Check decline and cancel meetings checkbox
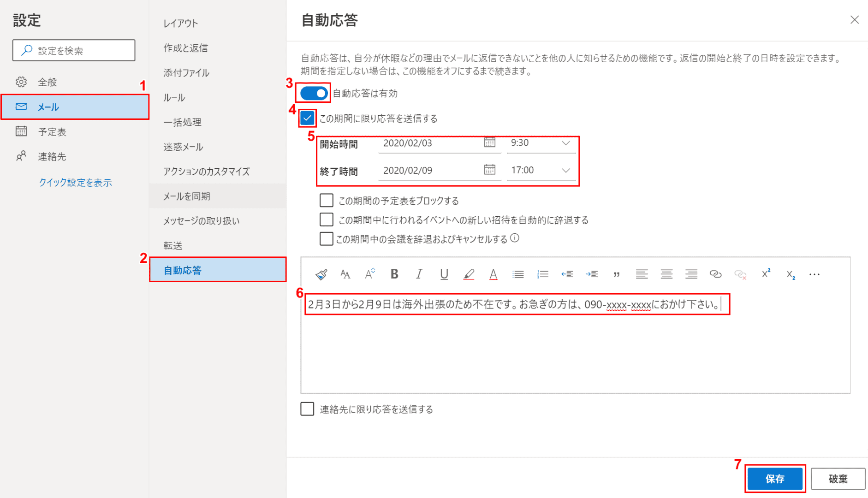 pos(327,239)
